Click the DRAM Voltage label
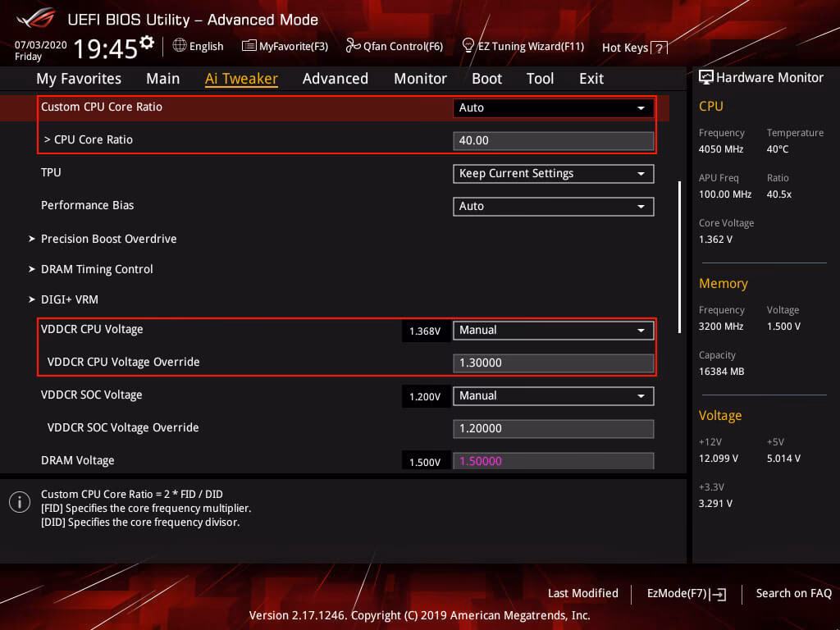 click(78, 460)
